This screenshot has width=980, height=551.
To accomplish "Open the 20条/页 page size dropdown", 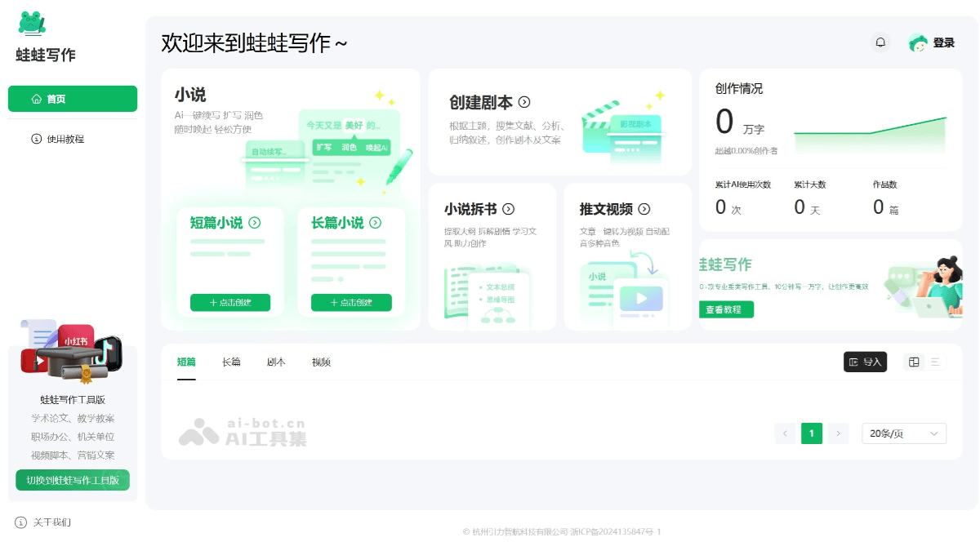I will 904,433.
